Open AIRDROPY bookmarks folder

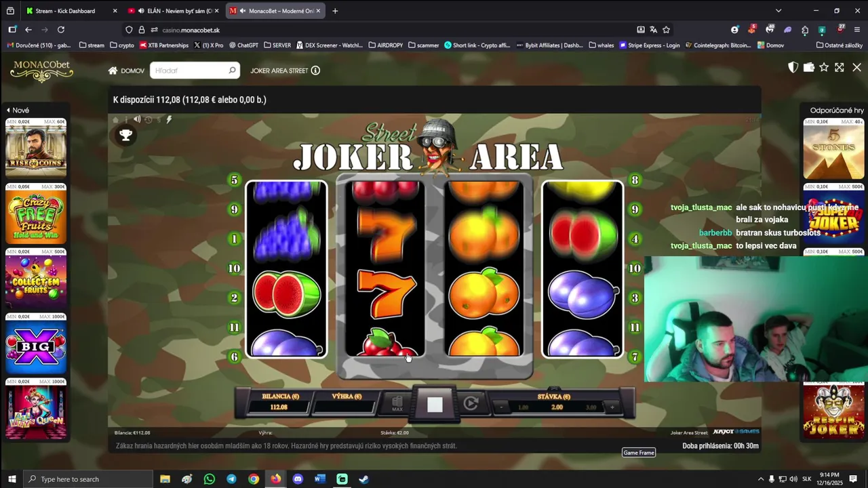(x=385, y=45)
